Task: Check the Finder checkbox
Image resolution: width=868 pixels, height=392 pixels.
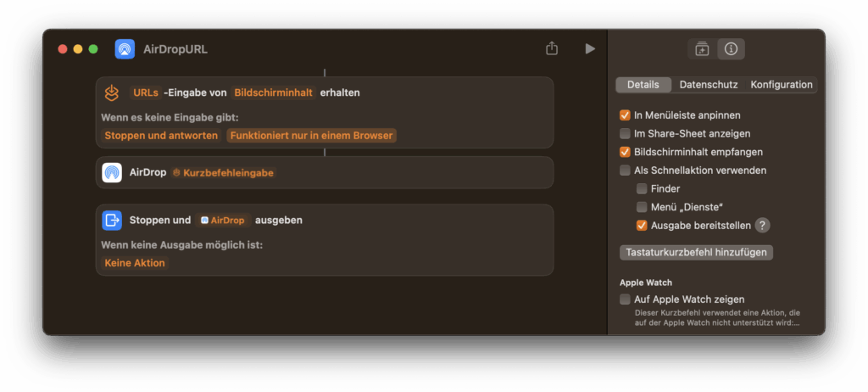Action: [x=642, y=188]
